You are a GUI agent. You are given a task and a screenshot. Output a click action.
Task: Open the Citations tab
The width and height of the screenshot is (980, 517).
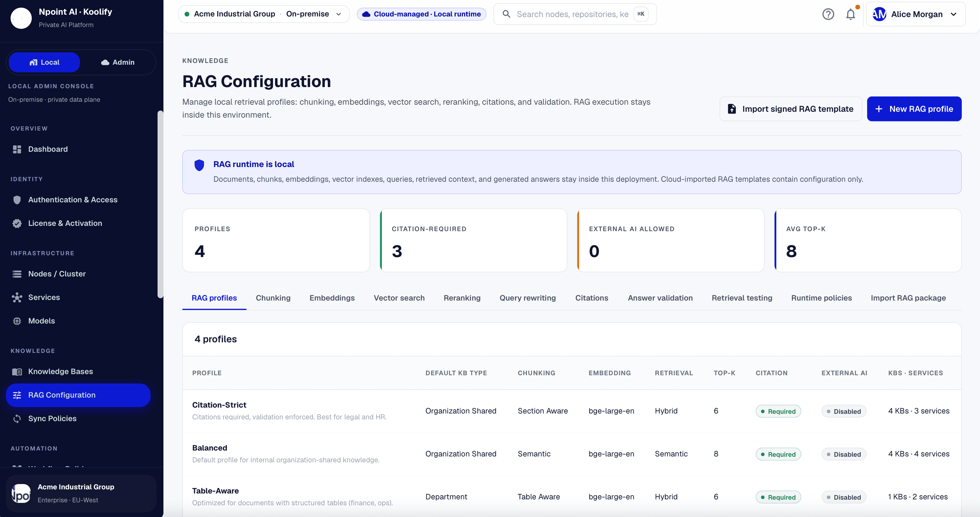click(592, 298)
